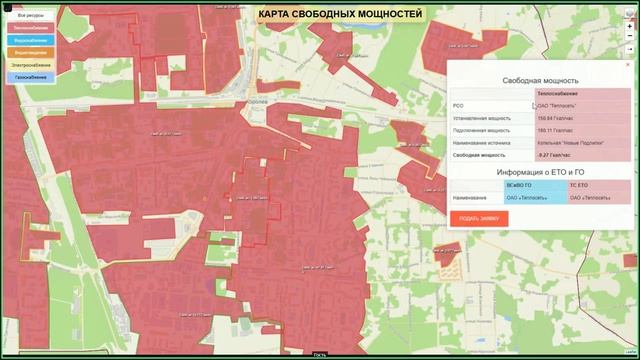
Task: Click the Теплоснабжение column header in popup
Action: click(x=558, y=93)
